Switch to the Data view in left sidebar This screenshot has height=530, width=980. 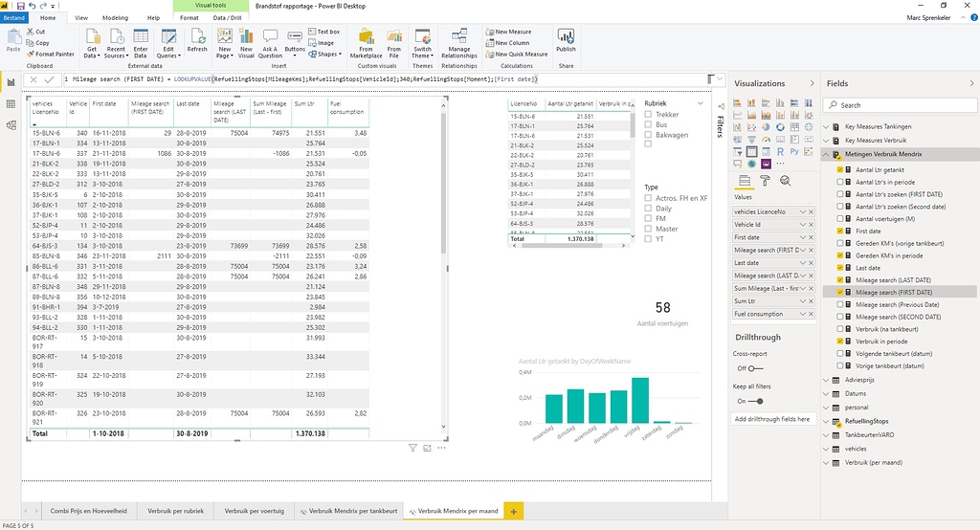[x=11, y=104]
